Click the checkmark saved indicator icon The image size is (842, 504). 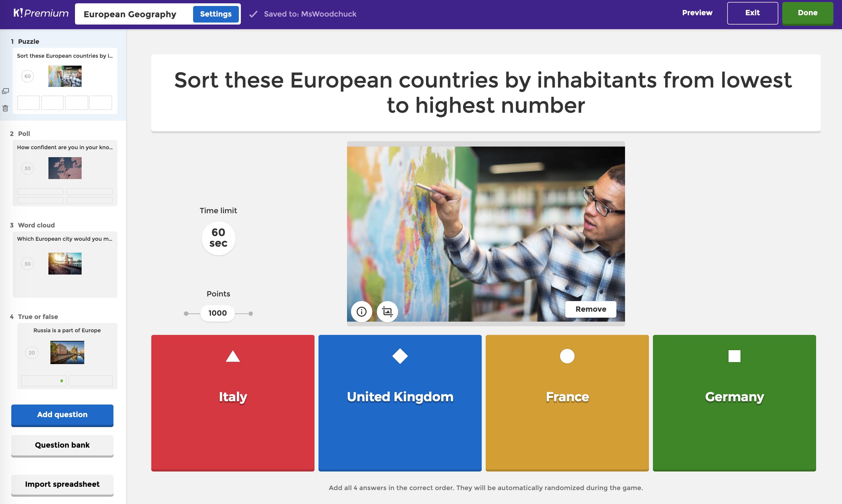point(253,14)
